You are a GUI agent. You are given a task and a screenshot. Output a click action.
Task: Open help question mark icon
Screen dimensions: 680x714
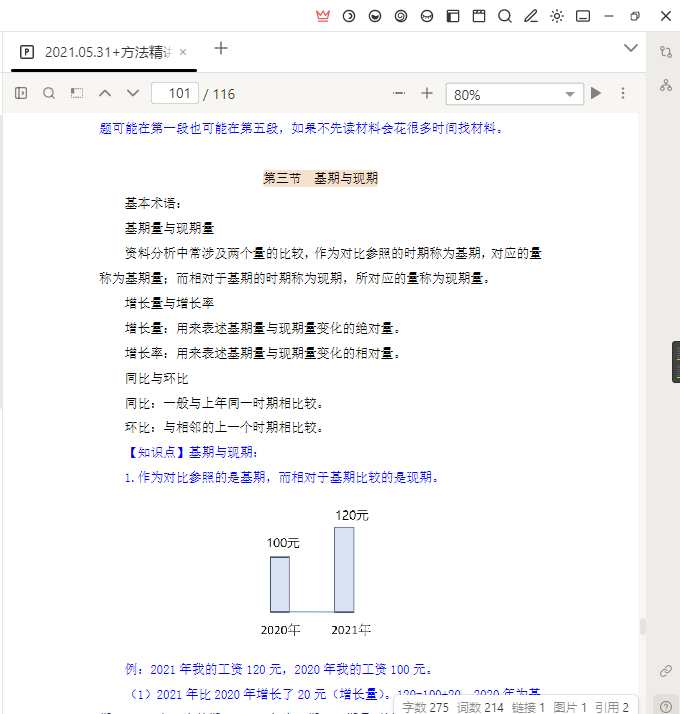665,706
